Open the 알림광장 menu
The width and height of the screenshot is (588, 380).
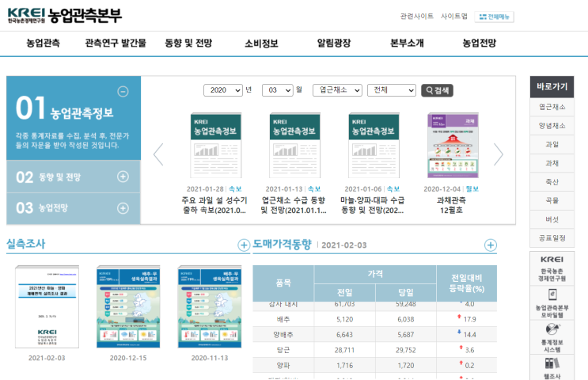(x=334, y=43)
